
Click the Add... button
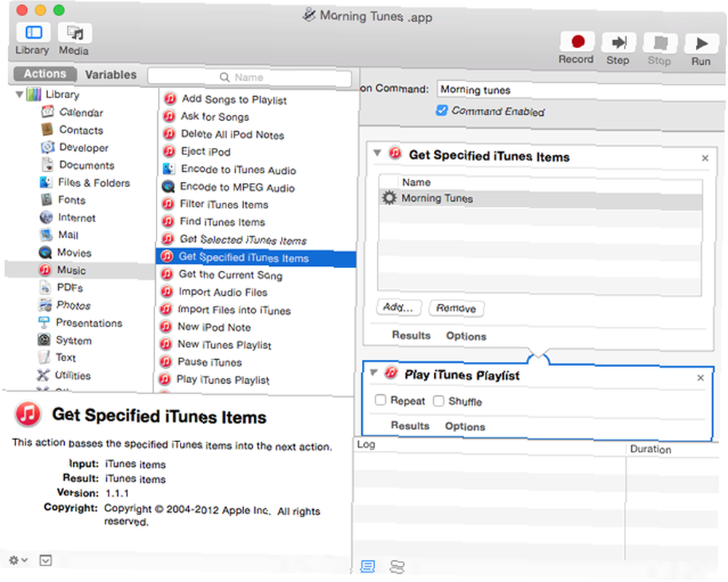tap(399, 307)
